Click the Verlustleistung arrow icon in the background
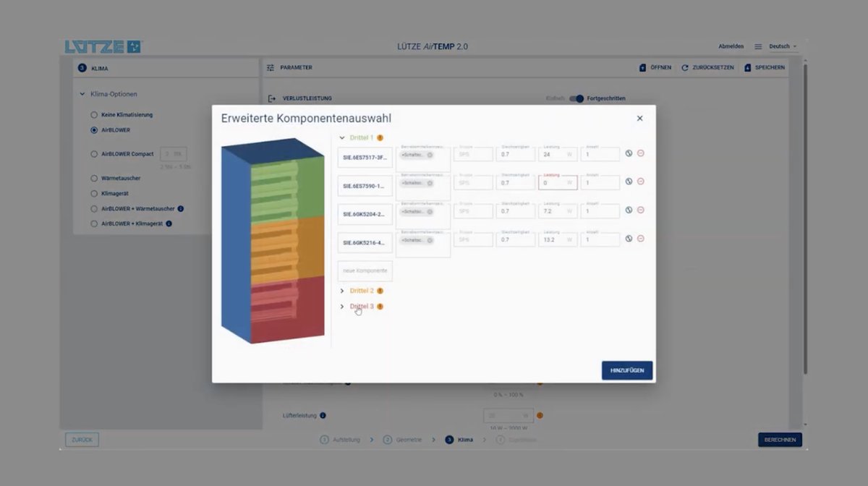This screenshot has height=486, width=868. (272, 98)
